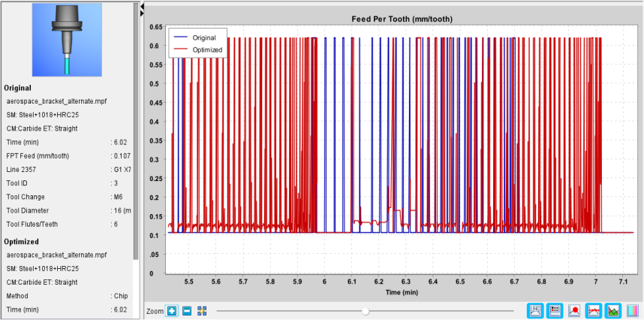Collapse panel with the left-pointing splitter arrow
Viewport: 644px width, 320px height.
142,7
